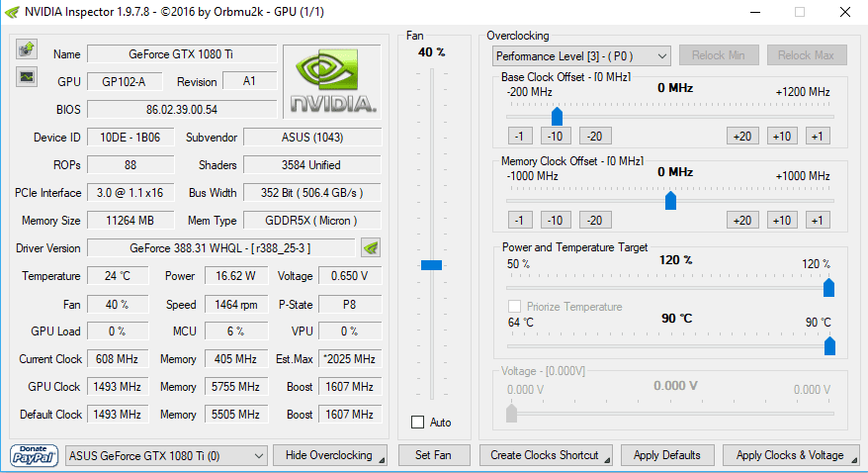Click the Relock Min button
The height and width of the screenshot is (473, 868).
[719, 55]
